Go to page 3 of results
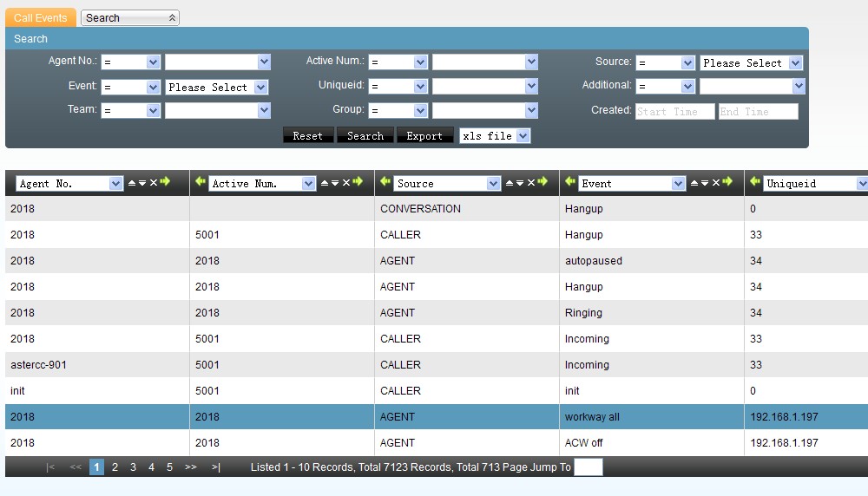 [x=133, y=467]
